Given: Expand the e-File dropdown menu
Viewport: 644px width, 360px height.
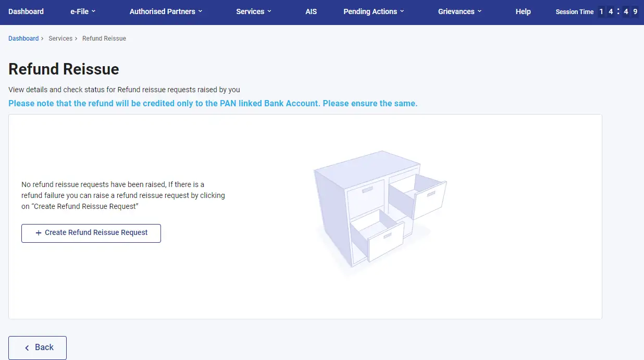Looking at the screenshot, I should tap(83, 11).
